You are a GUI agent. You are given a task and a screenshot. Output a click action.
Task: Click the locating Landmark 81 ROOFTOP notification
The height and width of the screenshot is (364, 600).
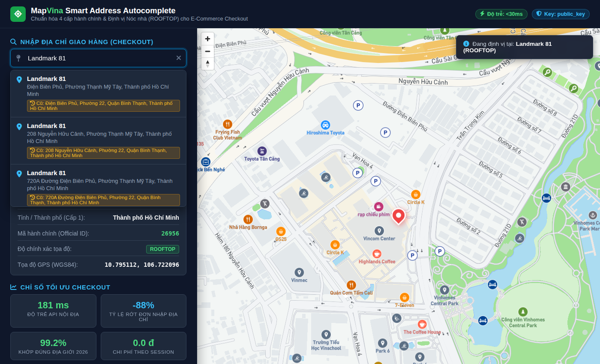point(525,47)
